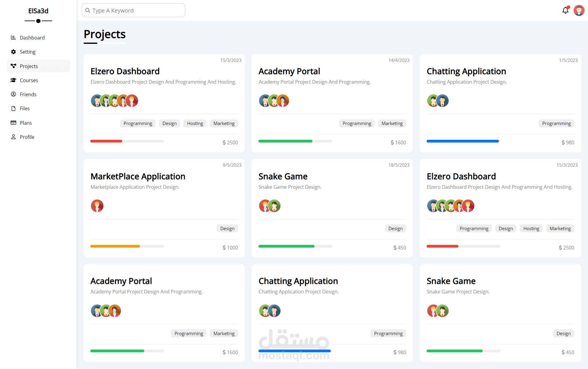Open the Profile menu item
The height and width of the screenshot is (369, 588).
tap(27, 137)
